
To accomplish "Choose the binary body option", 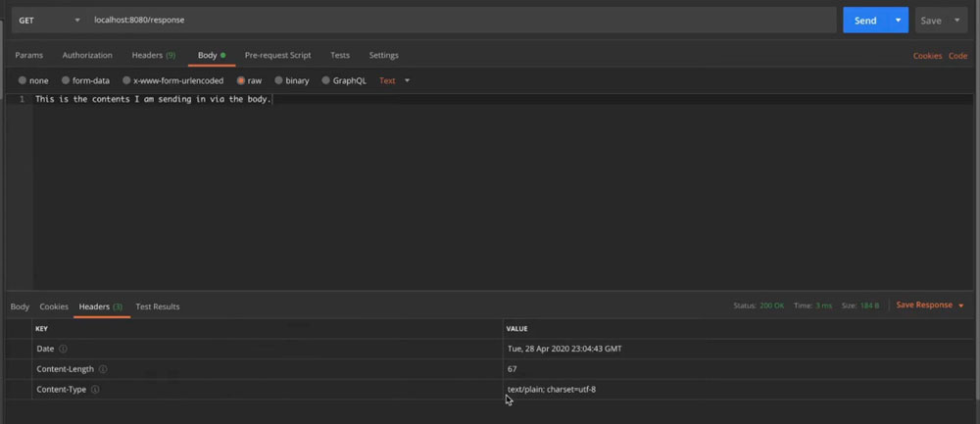I will pos(278,80).
